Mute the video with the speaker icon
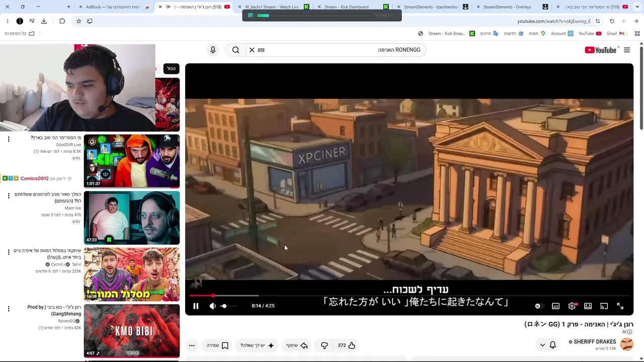Viewport: 644px width, 362px height. (x=213, y=306)
